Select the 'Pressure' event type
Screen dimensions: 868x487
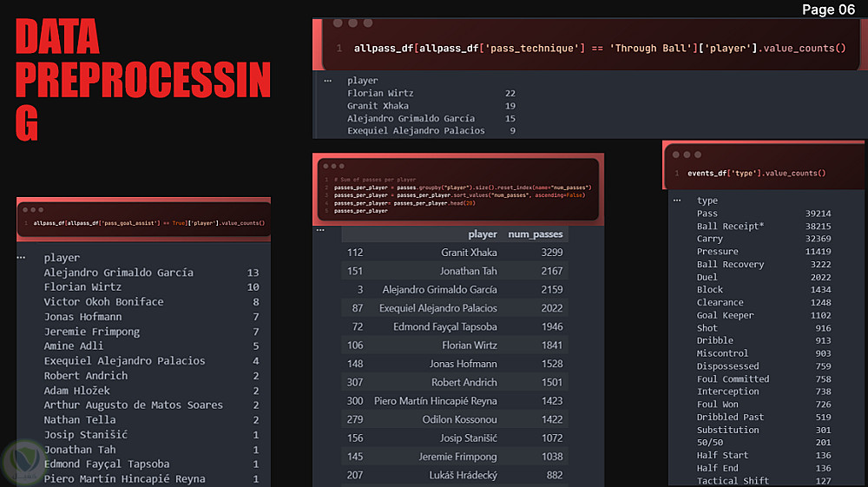[717, 252]
